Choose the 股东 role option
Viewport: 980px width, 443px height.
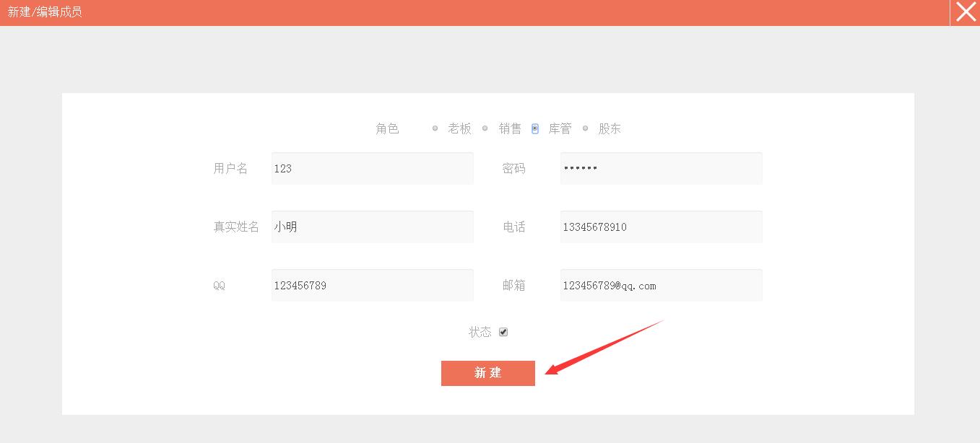click(x=585, y=128)
